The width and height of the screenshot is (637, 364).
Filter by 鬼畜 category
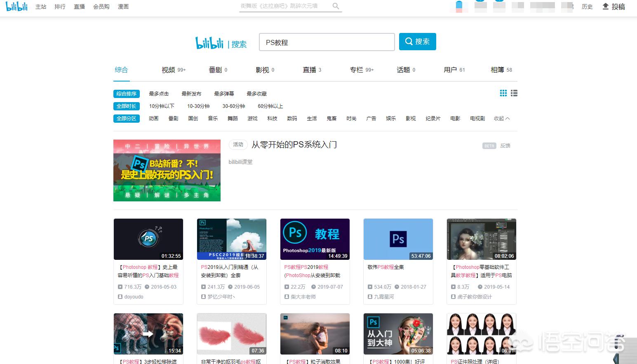(x=331, y=119)
